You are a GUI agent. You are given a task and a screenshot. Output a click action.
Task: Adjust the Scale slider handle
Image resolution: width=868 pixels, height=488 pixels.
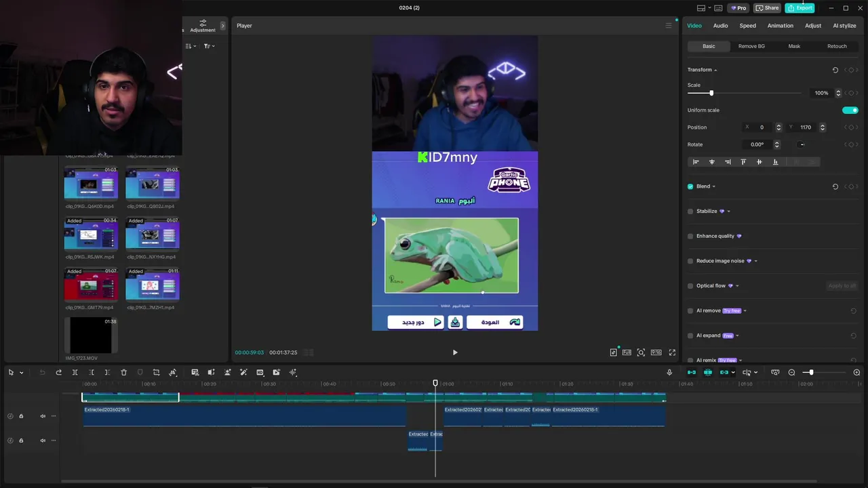[x=711, y=93]
